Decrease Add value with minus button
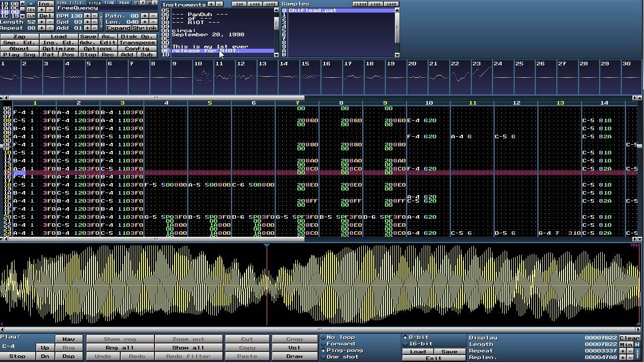 95,28
